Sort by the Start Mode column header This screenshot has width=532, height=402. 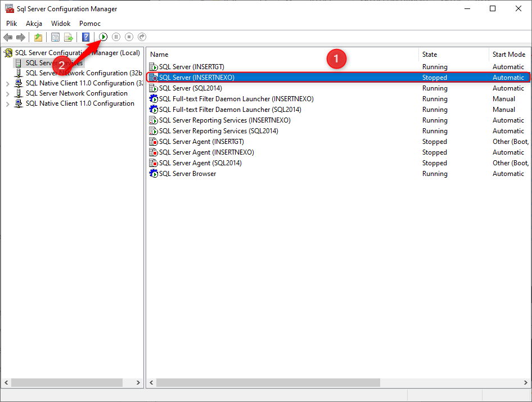click(x=510, y=55)
